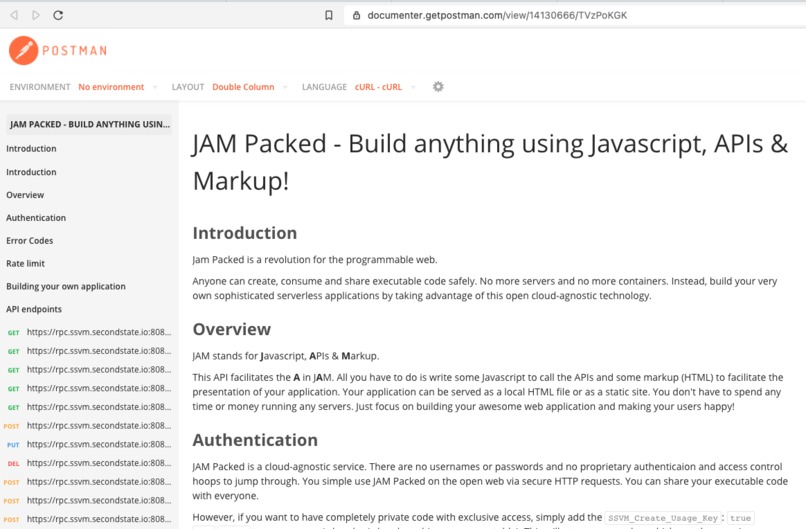Screen dimensions: 806x529
Task: Click the POSTMAN wordmark text
Action: pos(75,50)
